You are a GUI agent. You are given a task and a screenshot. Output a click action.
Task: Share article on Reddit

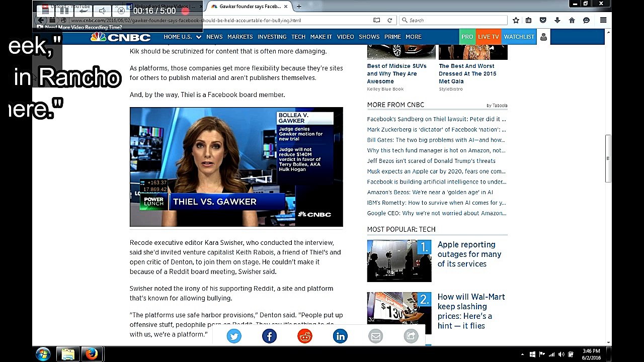[x=305, y=336]
